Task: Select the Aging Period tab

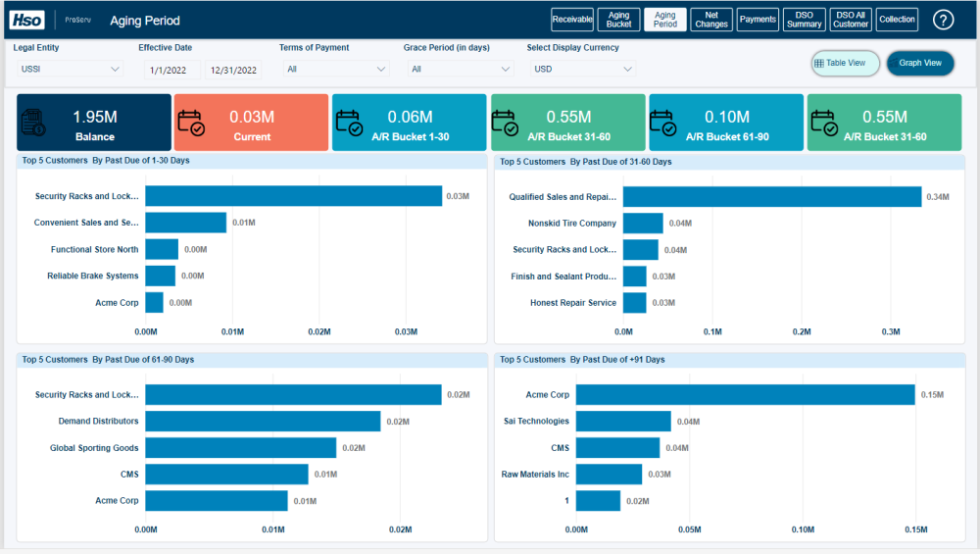Action: pos(665,20)
